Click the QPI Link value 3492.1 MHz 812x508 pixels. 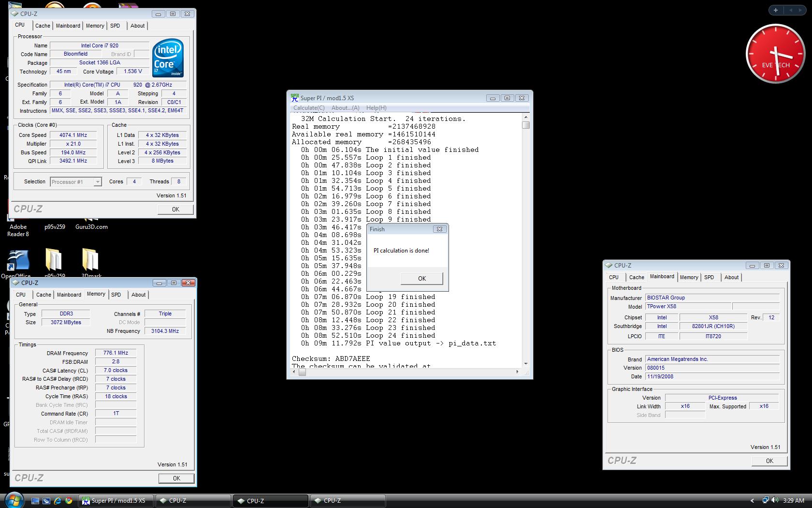pos(73,161)
